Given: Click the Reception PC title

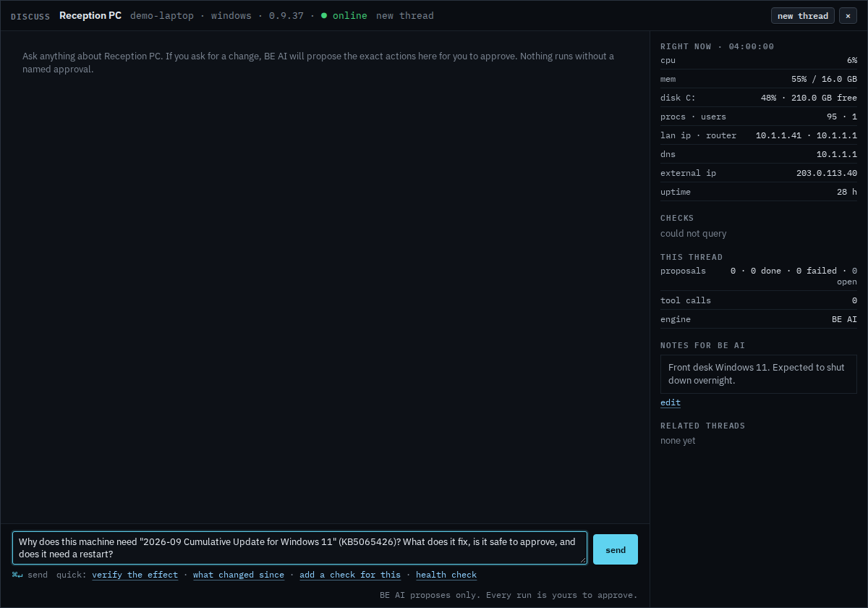Looking at the screenshot, I should tap(90, 15).
